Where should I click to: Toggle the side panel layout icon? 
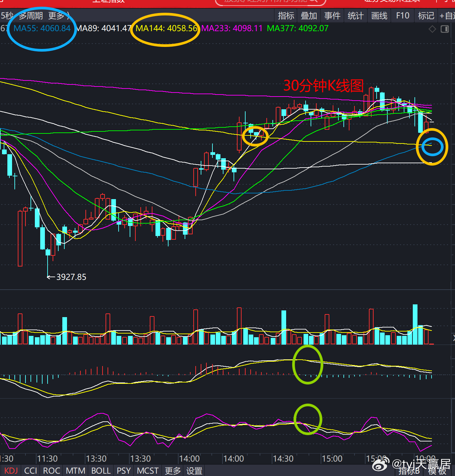[x=445, y=29]
